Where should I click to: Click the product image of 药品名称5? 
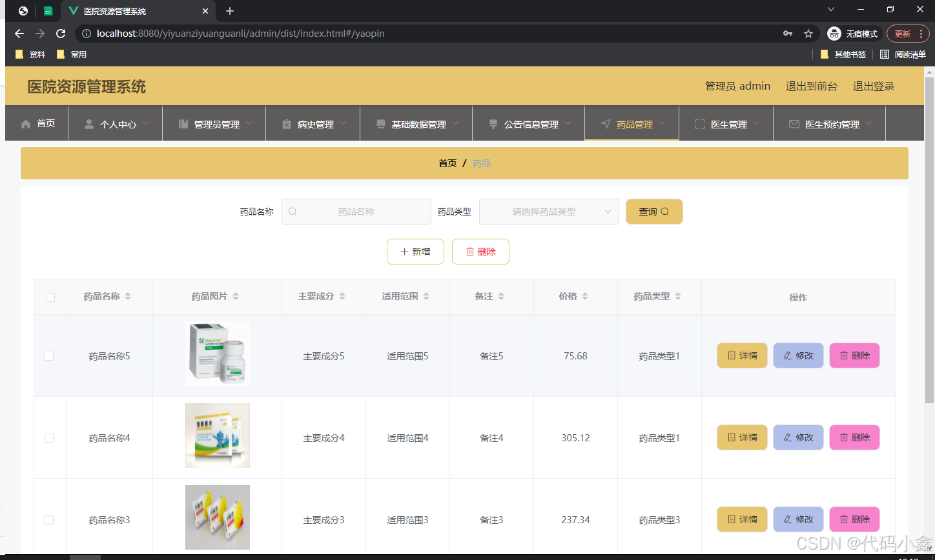218,354
